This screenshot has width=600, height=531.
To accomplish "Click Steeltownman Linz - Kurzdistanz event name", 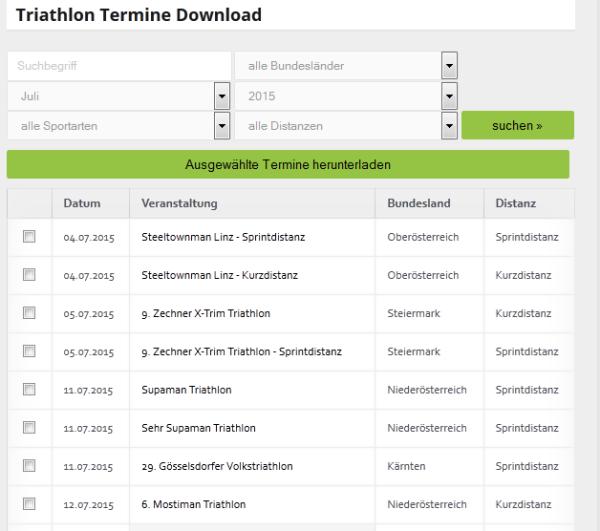I will (x=220, y=275).
